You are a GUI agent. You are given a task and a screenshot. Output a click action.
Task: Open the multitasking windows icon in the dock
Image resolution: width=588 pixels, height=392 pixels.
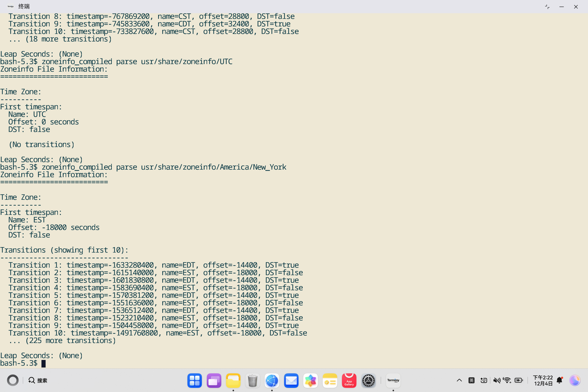coord(214,381)
